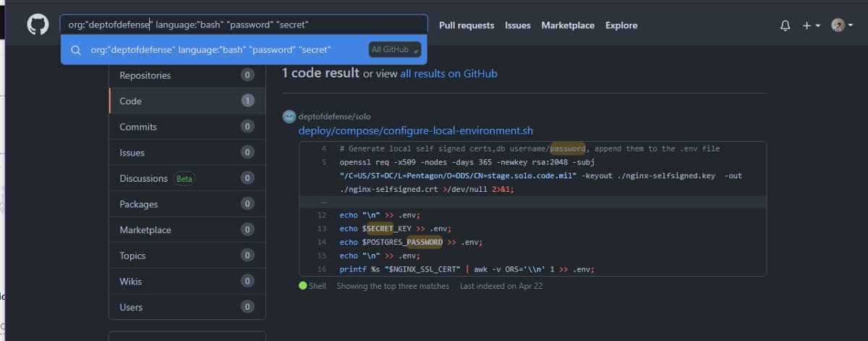Open the notifications bell
Viewport: 868px width, 341px height.
pyautogui.click(x=785, y=25)
